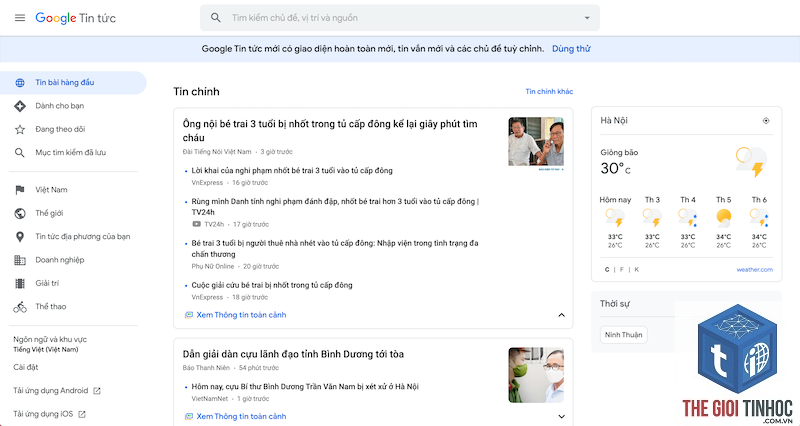Select Th 5 sunny forecast icon
This screenshot has width=800, height=426.
[723, 218]
